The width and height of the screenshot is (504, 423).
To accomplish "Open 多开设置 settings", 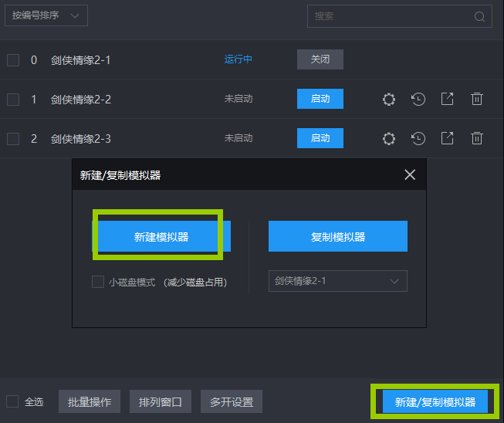I will pyautogui.click(x=232, y=401).
